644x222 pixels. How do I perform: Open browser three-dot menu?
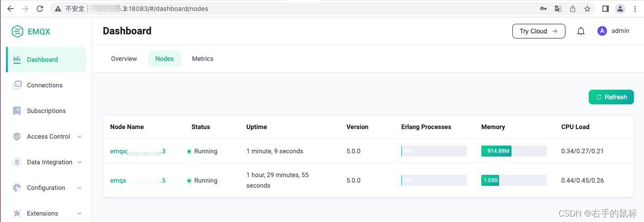(x=635, y=9)
